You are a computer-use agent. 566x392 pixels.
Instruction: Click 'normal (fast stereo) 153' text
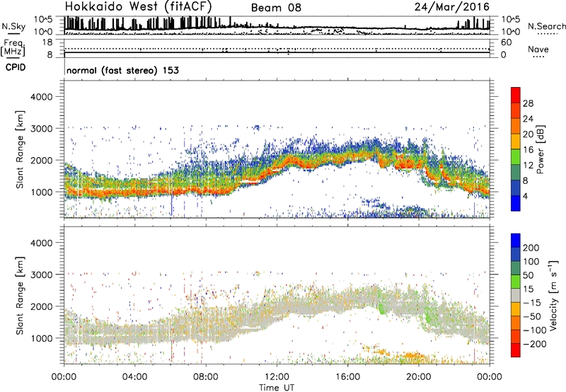click(x=122, y=70)
